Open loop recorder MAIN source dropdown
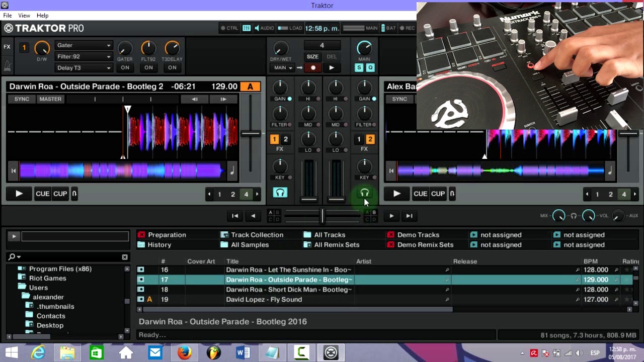Screen dimensions: 644x362 click(283, 68)
